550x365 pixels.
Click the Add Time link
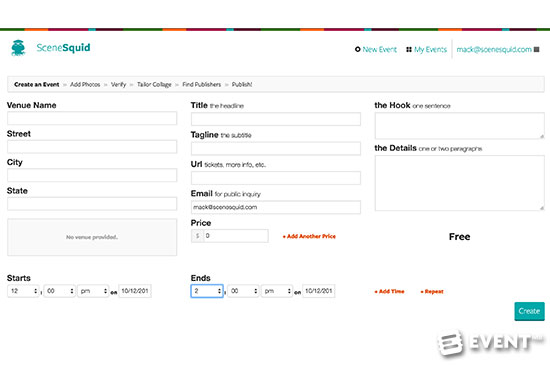tap(389, 291)
